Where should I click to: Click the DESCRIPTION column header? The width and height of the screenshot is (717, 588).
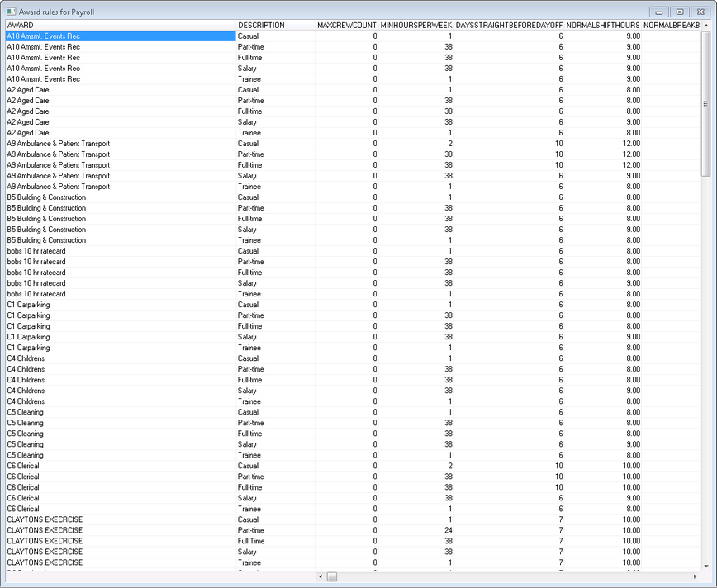tap(275, 26)
